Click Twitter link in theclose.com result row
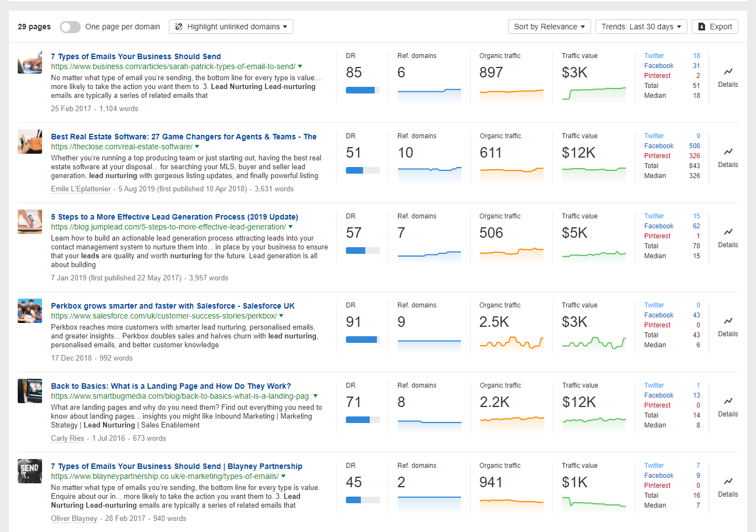 point(654,136)
